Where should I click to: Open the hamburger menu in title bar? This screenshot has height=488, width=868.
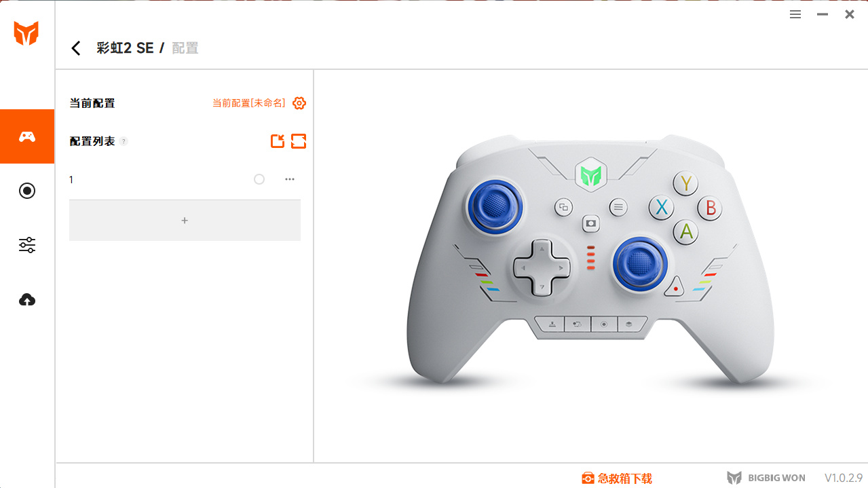point(795,14)
